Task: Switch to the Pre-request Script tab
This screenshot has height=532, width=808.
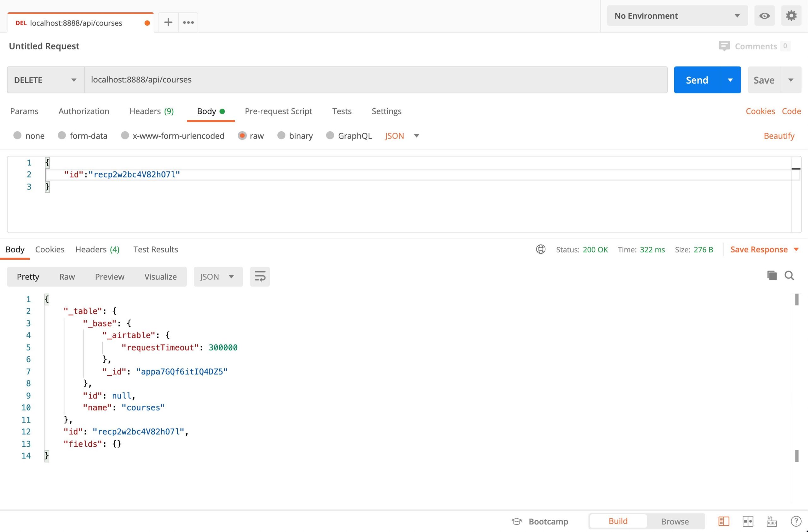Action: click(x=278, y=111)
